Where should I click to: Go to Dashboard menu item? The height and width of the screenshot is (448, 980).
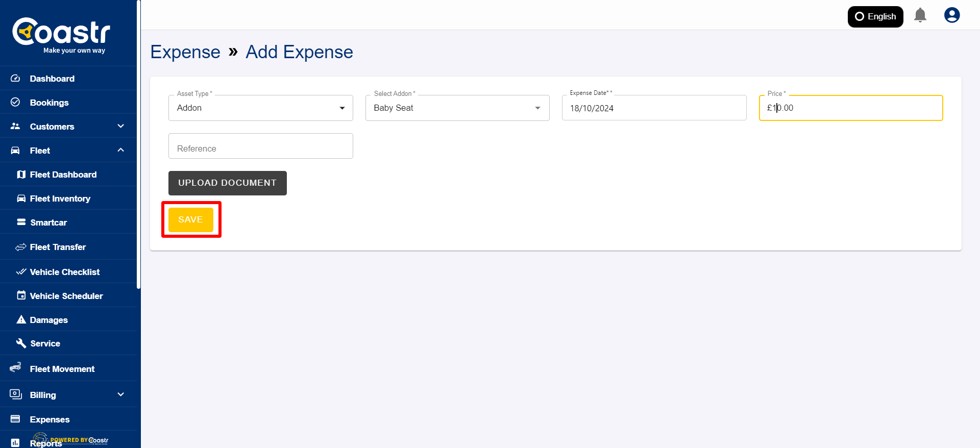[x=68, y=79]
